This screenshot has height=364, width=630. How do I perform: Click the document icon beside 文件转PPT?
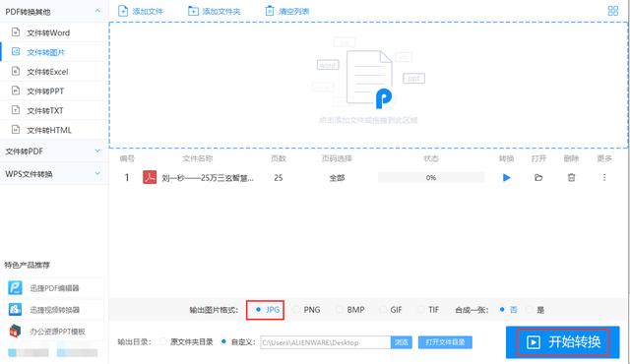(x=16, y=91)
